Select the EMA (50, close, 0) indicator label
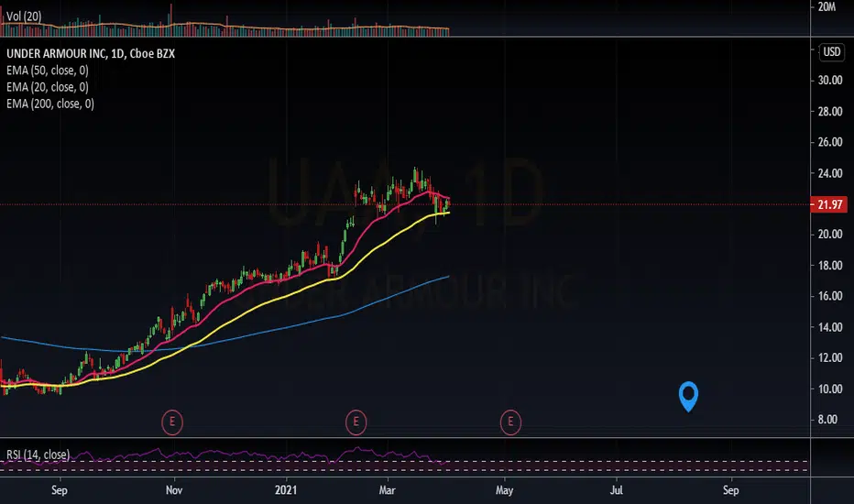This screenshot has height=504, width=854. 48,71
